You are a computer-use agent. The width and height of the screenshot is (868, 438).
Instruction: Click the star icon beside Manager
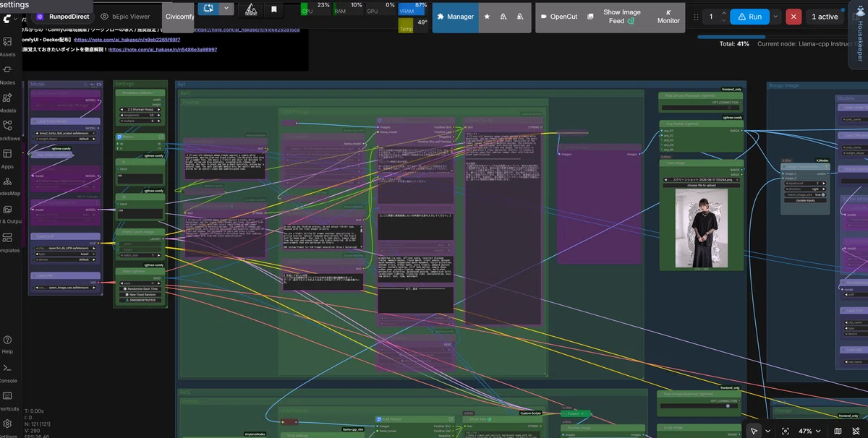[486, 16]
